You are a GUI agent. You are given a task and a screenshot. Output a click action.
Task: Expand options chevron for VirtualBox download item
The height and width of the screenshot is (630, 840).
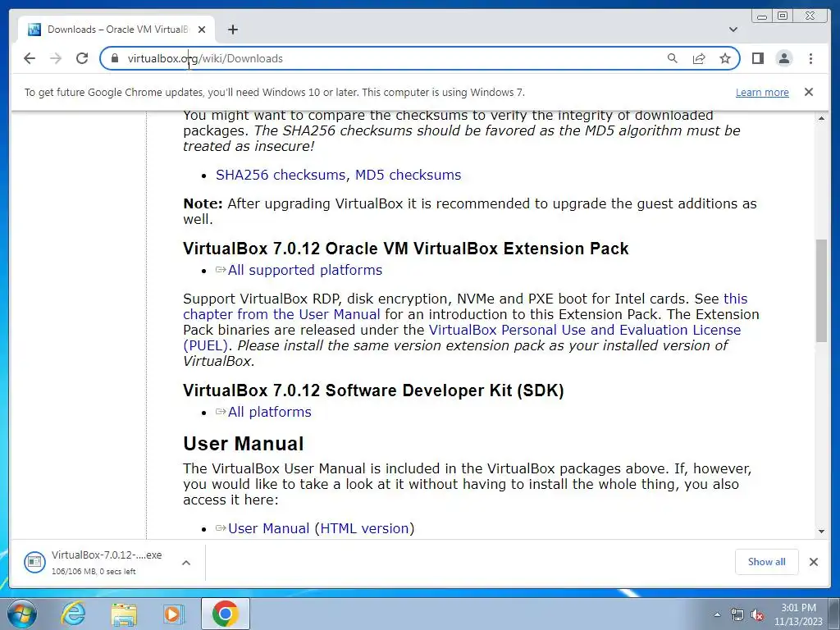[x=186, y=563]
